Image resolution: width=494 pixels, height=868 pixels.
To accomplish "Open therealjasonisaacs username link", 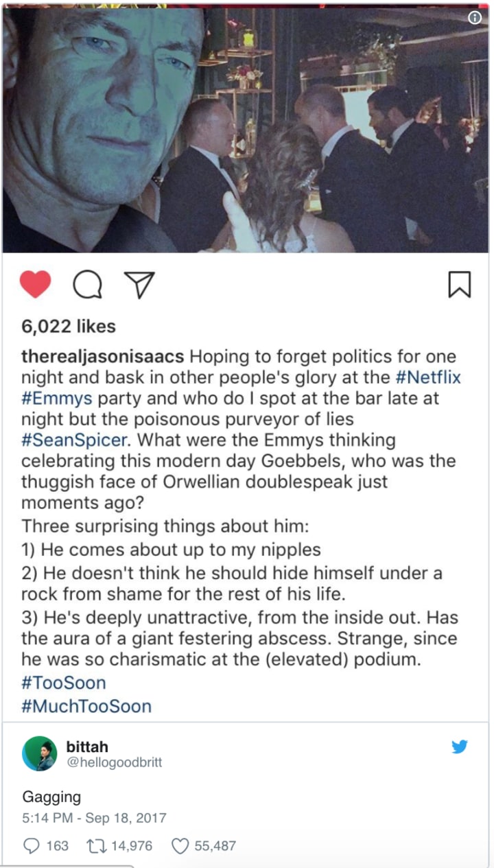I will [x=103, y=357].
